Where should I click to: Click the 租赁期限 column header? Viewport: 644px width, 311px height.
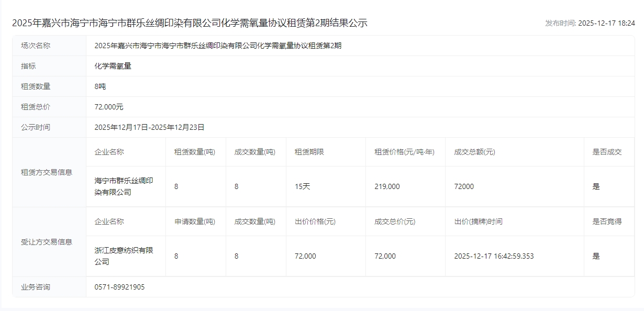pyautogui.click(x=309, y=152)
